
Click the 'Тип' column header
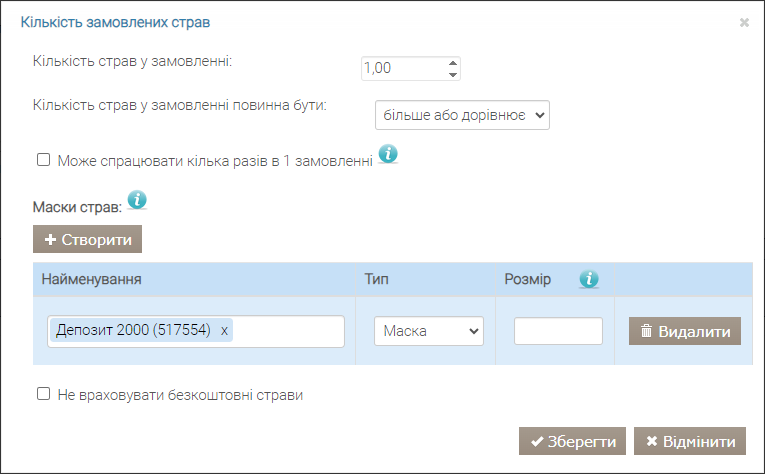[x=377, y=279]
